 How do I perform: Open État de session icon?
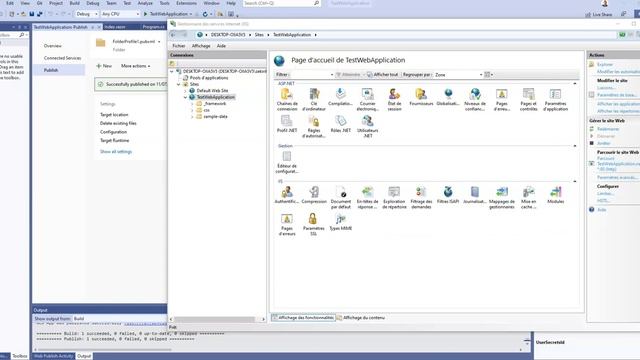point(394,100)
